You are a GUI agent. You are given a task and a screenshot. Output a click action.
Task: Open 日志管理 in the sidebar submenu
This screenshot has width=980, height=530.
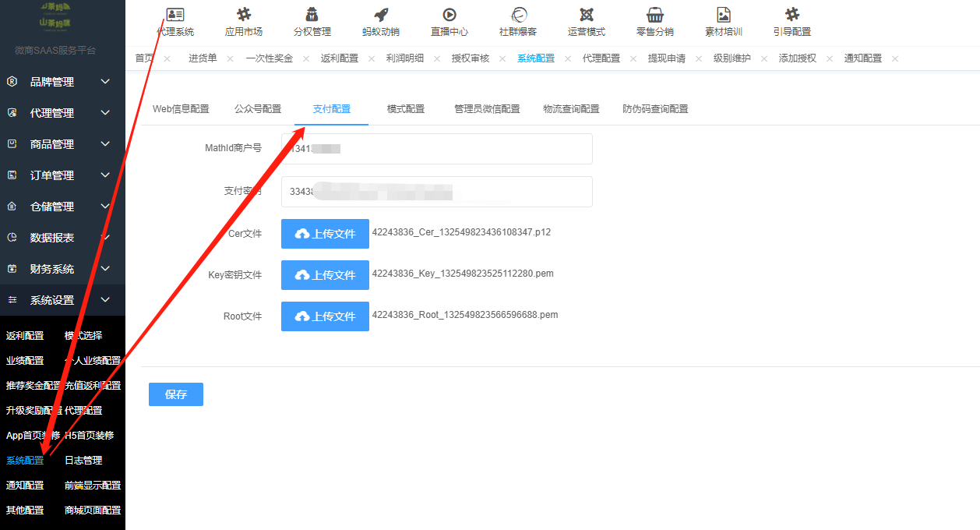coord(83,461)
